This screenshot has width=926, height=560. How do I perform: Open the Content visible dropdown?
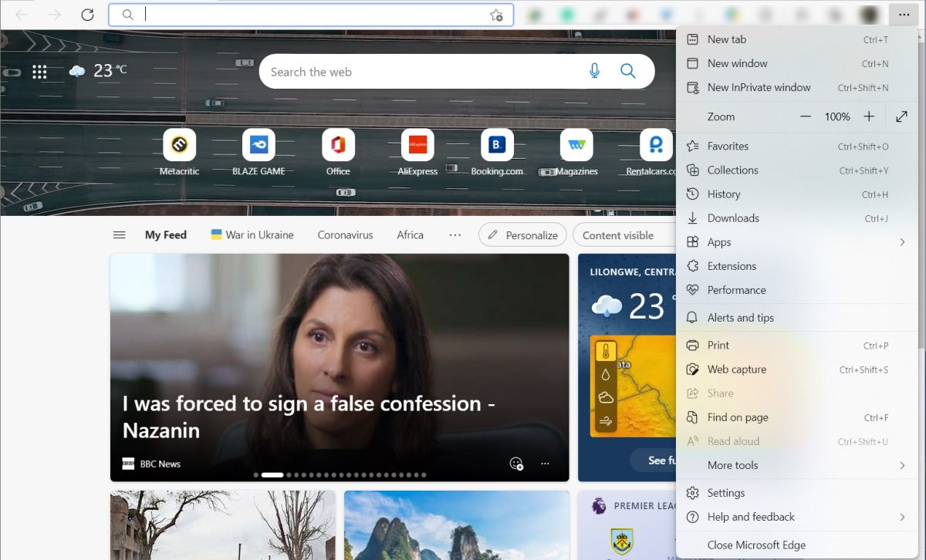click(617, 235)
